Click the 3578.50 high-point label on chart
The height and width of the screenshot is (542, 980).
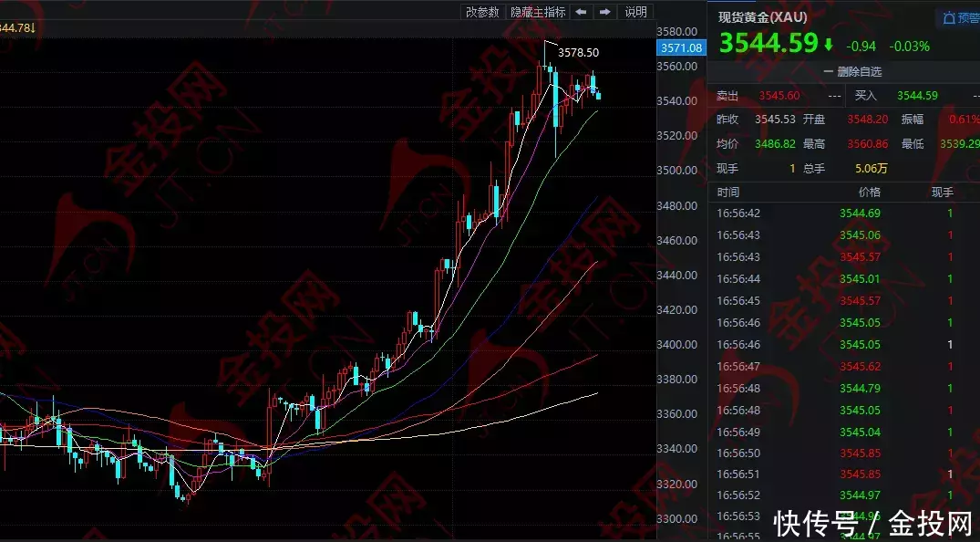coord(578,53)
